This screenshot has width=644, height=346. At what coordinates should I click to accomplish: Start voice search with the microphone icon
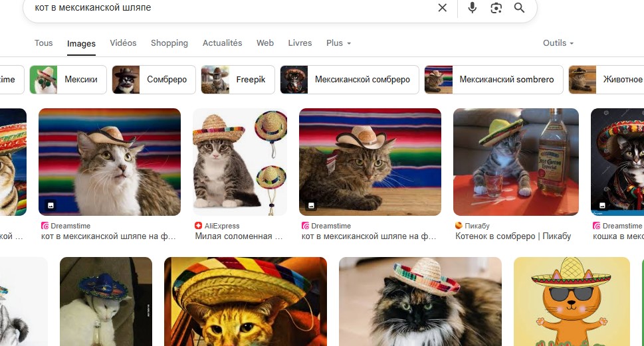point(473,8)
